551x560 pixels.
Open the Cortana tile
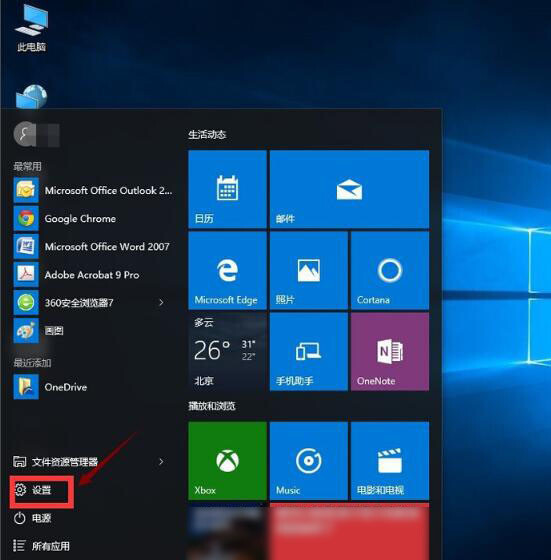tap(390, 270)
